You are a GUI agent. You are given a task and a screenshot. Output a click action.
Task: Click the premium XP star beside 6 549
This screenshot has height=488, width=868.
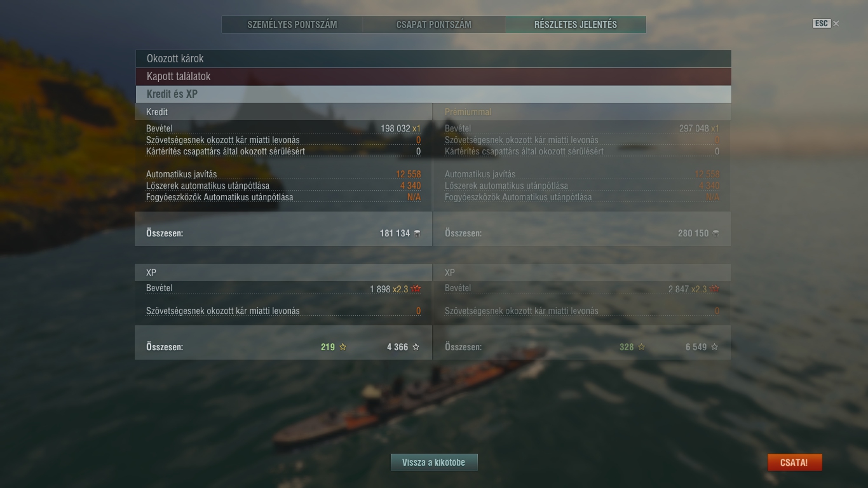click(715, 347)
